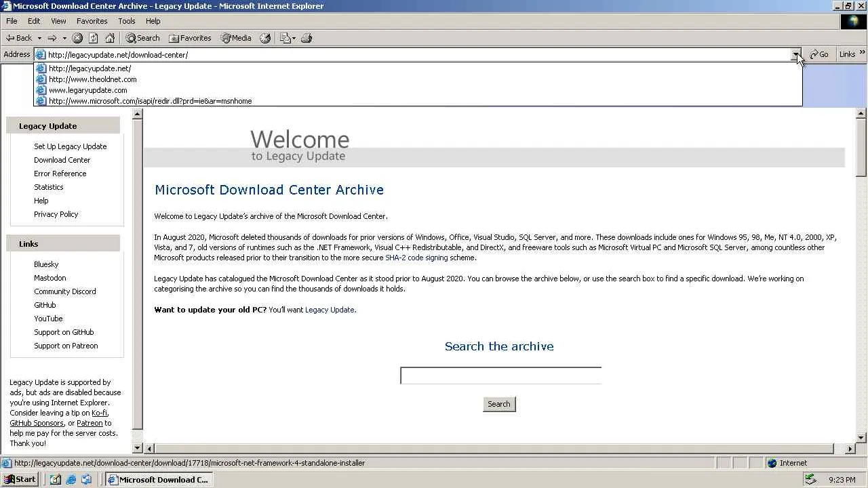Open the SHA-2 code signing link
The height and width of the screenshot is (488, 868).
click(416, 258)
